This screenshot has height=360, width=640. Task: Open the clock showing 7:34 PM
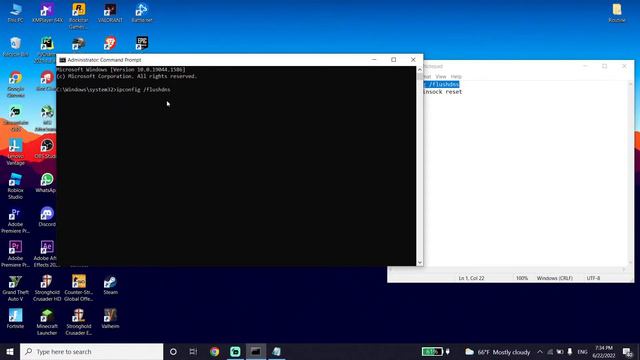coord(604,352)
